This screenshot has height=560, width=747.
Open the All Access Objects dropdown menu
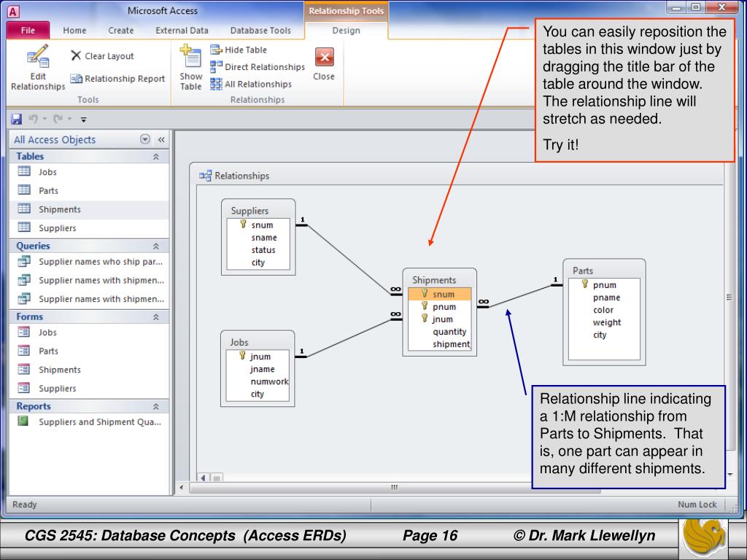(145, 139)
